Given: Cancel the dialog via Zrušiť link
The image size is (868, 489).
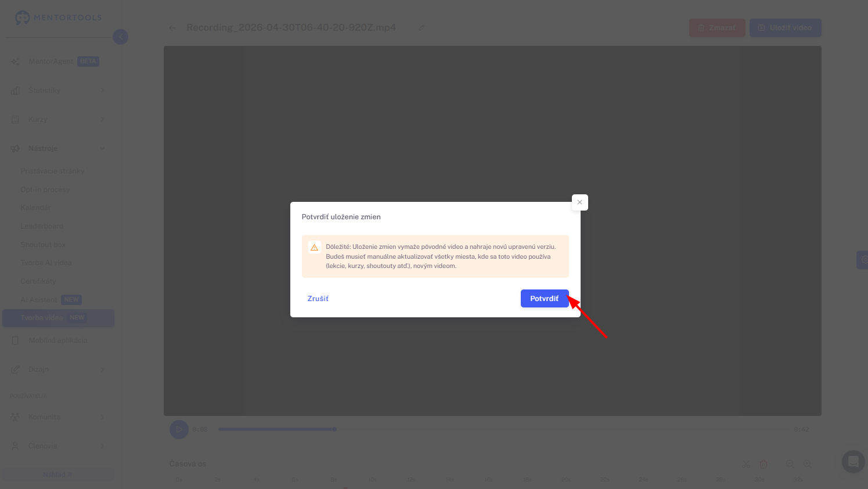Looking at the screenshot, I should pyautogui.click(x=318, y=298).
